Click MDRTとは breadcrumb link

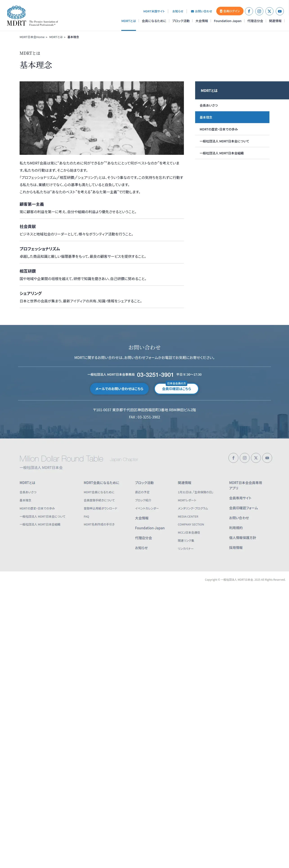[x=56, y=37]
